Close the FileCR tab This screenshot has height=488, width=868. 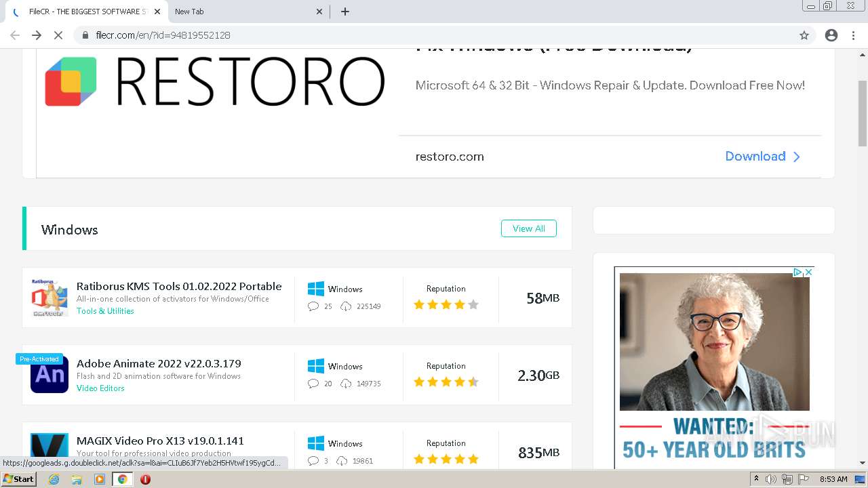pyautogui.click(x=157, y=12)
